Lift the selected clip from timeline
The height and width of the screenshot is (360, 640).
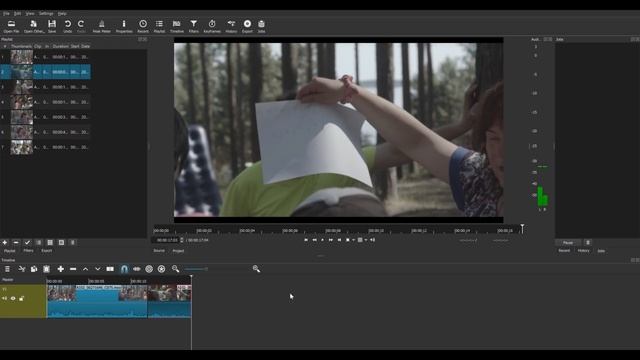click(x=85, y=269)
